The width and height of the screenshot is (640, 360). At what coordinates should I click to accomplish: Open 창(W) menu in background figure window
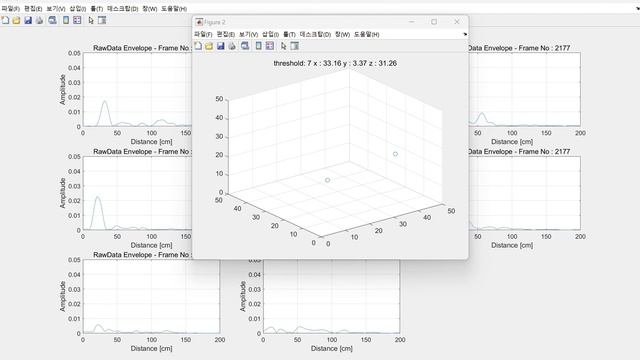(x=149, y=9)
